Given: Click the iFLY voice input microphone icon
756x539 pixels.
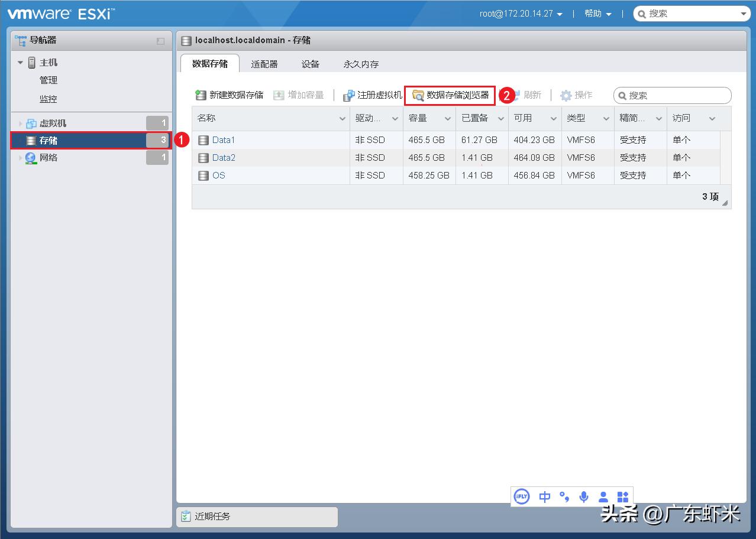Looking at the screenshot, I should click(x=584, y=496).
